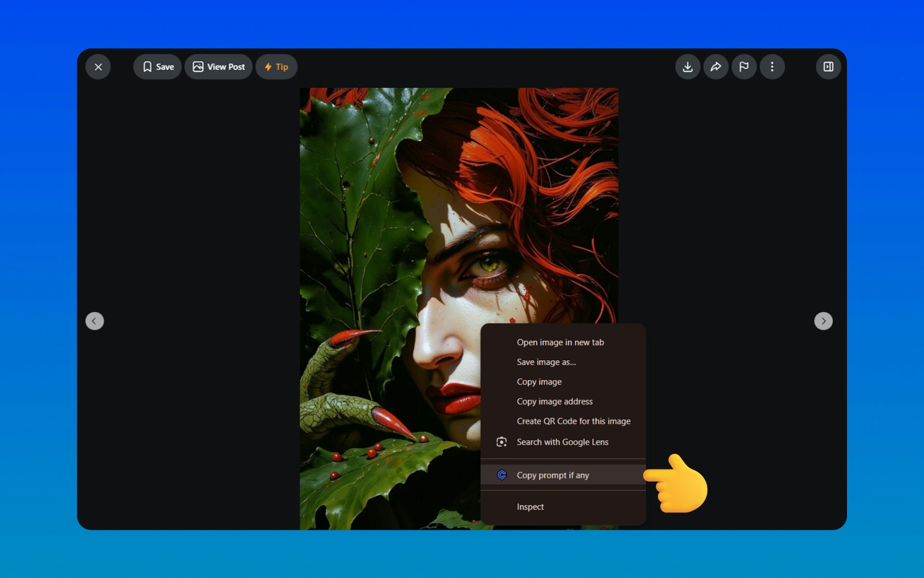This screenshot has width=924, height=578.
Task: Select Copy prompt if any
Action: pos(563,475)
